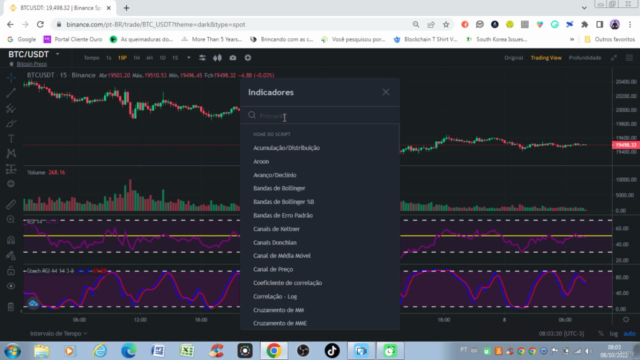This screenshot has width=640, height=360.
Task: Open the Fibonacci and pitchfork tools
Action: [x=11, y=108]
